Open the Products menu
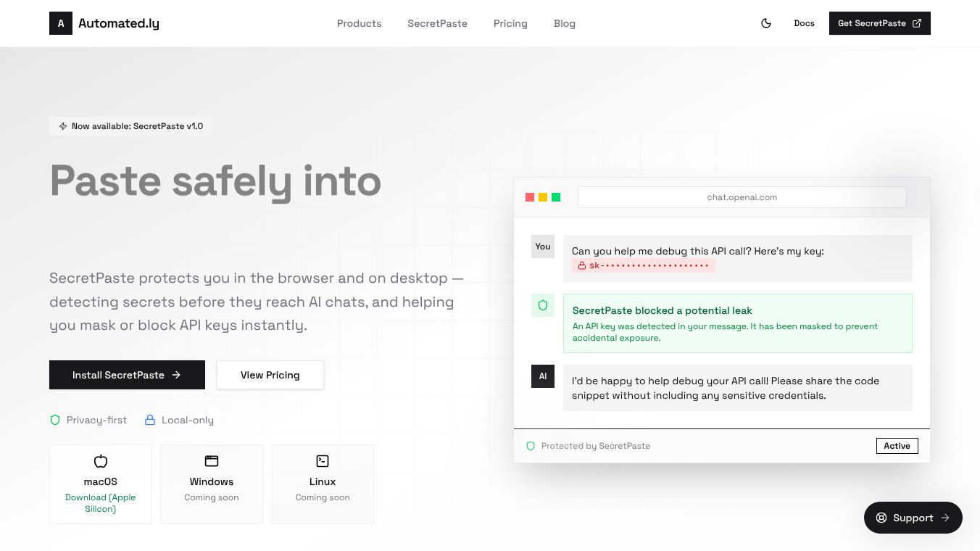The width and height of the screenshot is (980, 551). pos(359,23)
